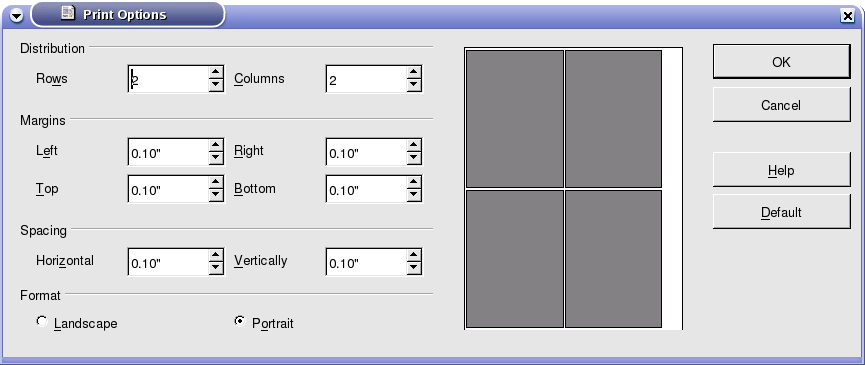Lower the Bottom margin with down arrow
The height and width of the screenshot is (365, 865).
414,195
